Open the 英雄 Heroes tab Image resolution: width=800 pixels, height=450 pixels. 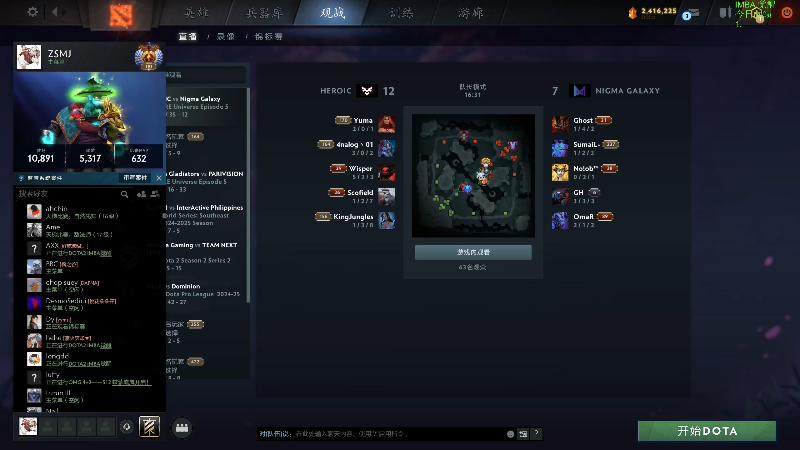click(x=196, y=13)
